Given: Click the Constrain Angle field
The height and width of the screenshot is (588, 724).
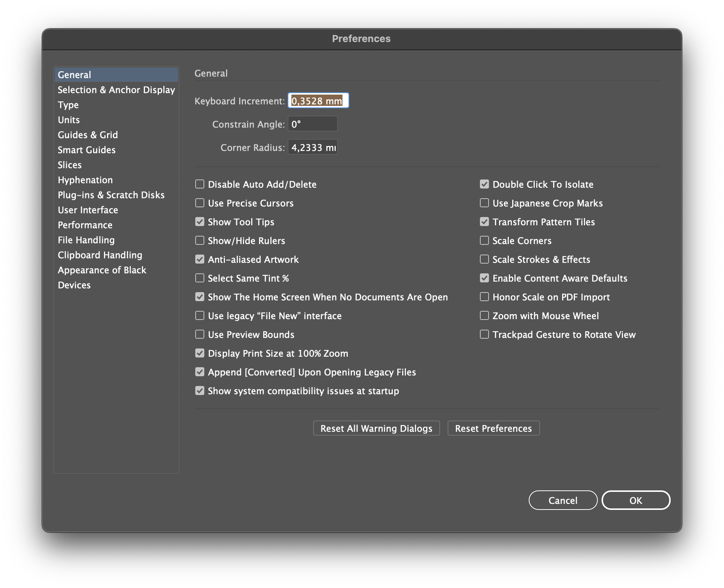Looking at the screenshot, I should (x=312, y=124).
